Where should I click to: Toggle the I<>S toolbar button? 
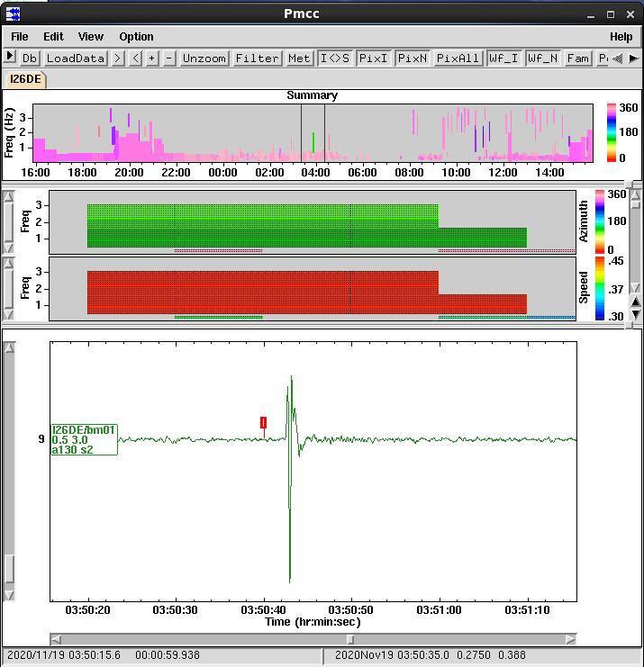(x=335, y=59)
